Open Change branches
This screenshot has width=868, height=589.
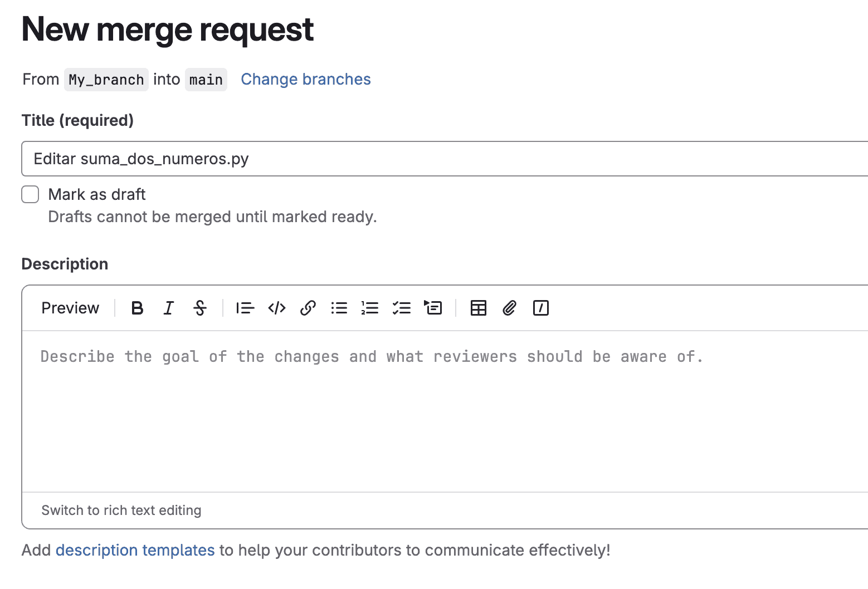pos(305,79)
